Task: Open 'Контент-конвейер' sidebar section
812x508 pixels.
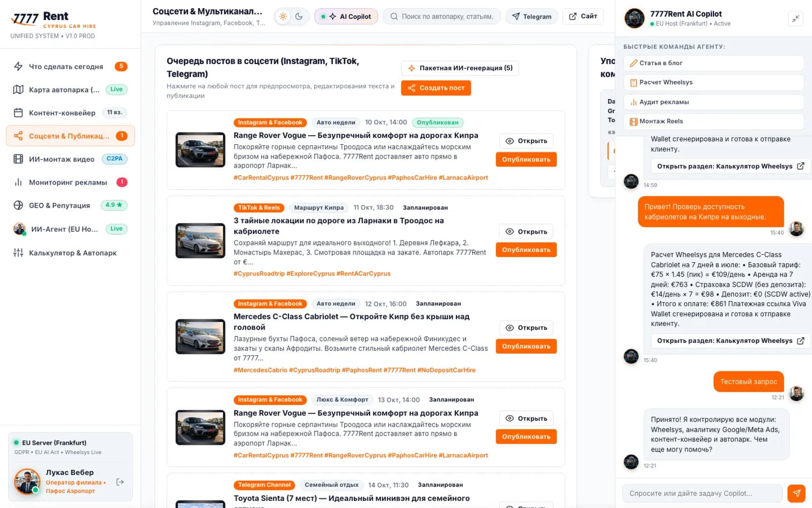Action: pos(71,113)
